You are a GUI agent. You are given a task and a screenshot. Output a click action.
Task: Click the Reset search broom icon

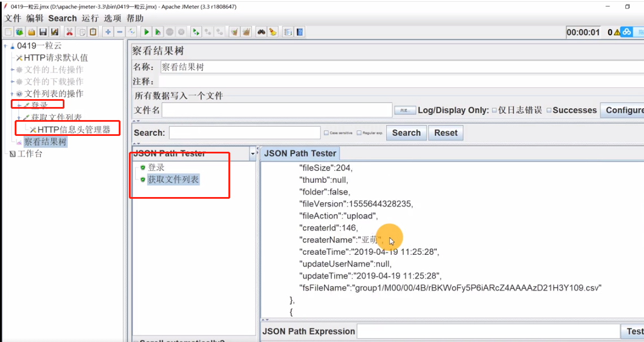[273, 32]
